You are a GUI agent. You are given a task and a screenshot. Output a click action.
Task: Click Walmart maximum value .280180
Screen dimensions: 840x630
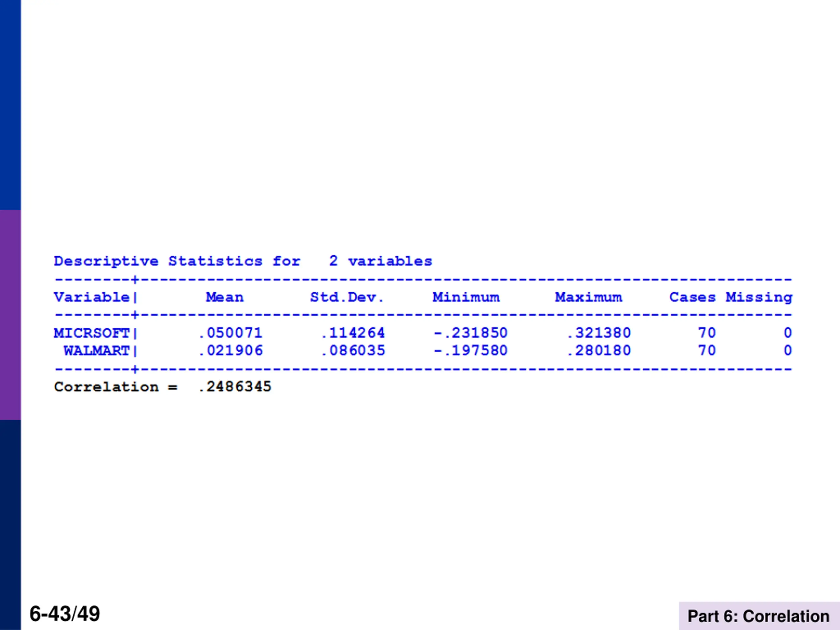599,350
